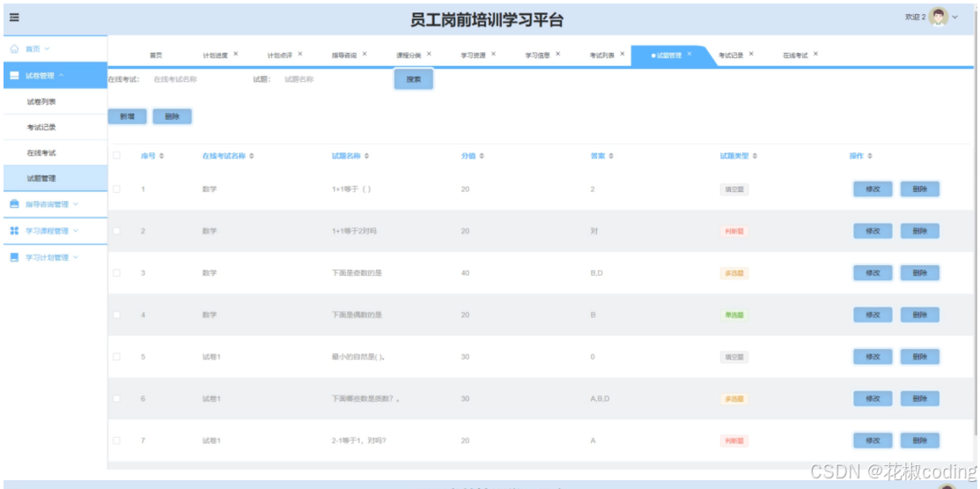Tick the checkbox for row 7
Screen dimensions: 980x489
point(116,441)
